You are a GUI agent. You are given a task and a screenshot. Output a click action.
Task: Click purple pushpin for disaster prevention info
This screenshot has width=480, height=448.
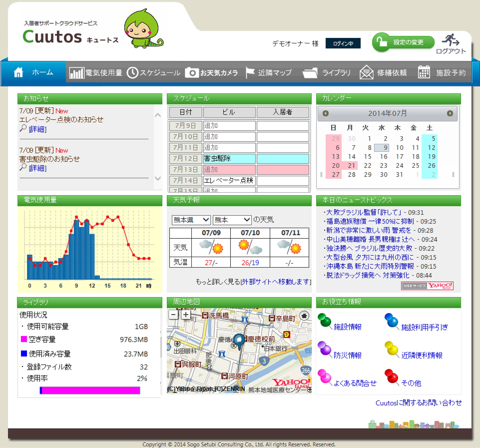(x=325, y=349)
